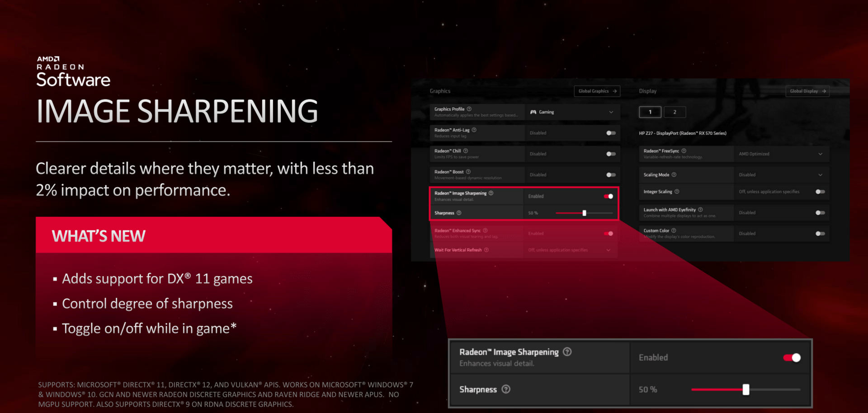Viewport: 868px width, 413px height.
Task: Click the help icon next to Radeon Anti-Lag
Action: click(x=474, y=130)
